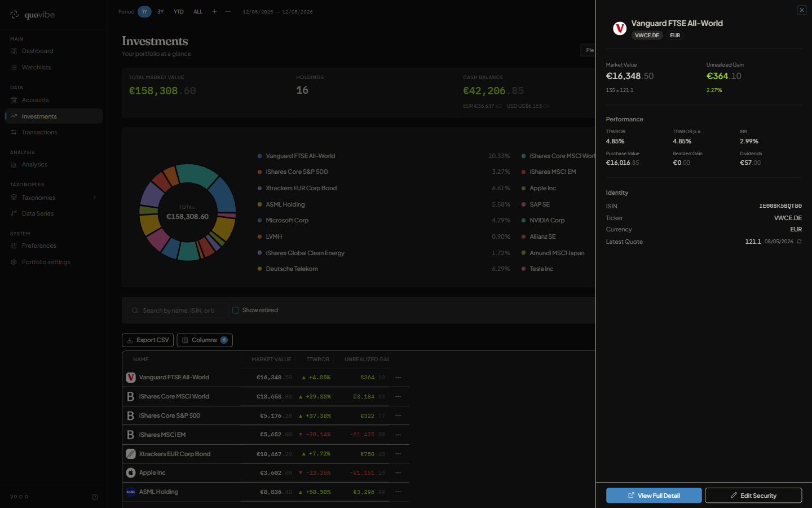Click the Tesla Inc legend entry
Image resolution: width=812 pixels, height=508 pixels.
click(x=541, y=269)
